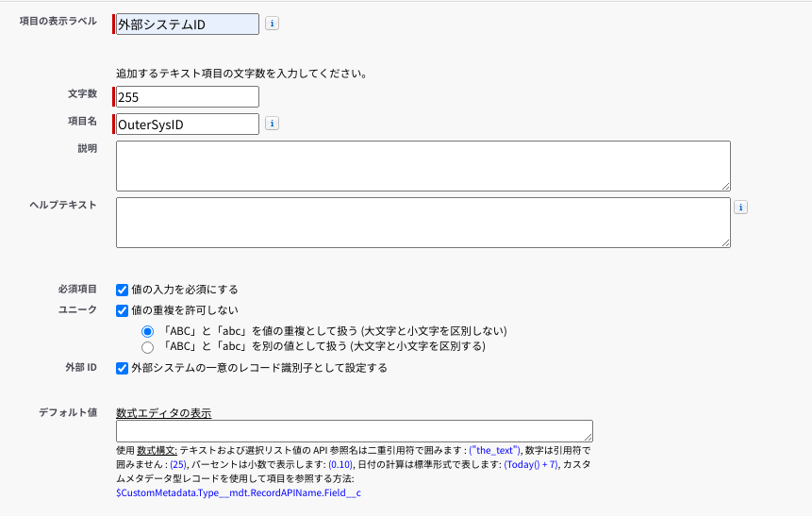Click the 説明 text area resize handle
Screen dimensions: 812x516
point(726,187)
